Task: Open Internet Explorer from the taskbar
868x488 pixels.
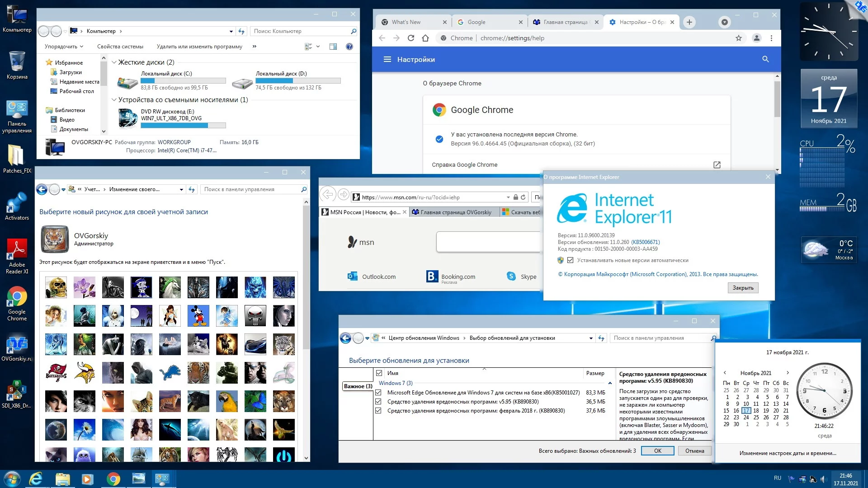Action: pyautogui.click(x=36, y=479)
